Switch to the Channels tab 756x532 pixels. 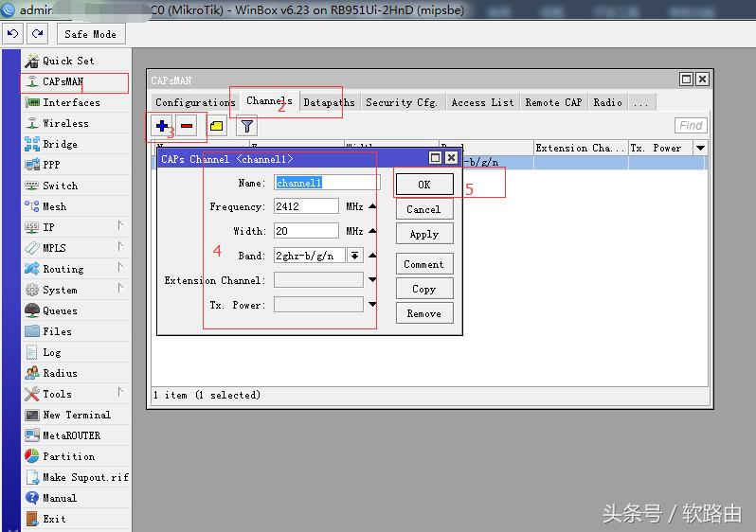tap(269, 100)
